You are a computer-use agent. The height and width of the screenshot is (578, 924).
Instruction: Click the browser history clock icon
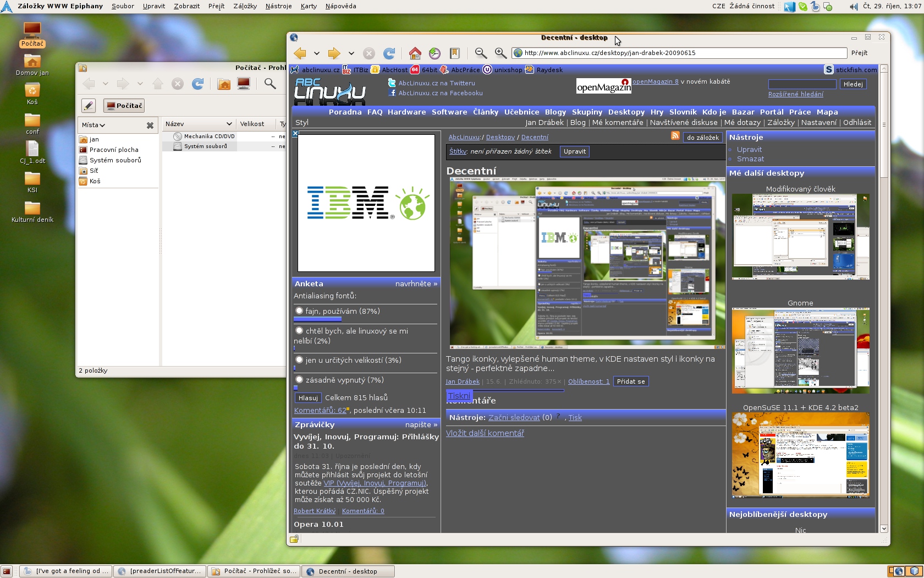(x=435, y=53)
